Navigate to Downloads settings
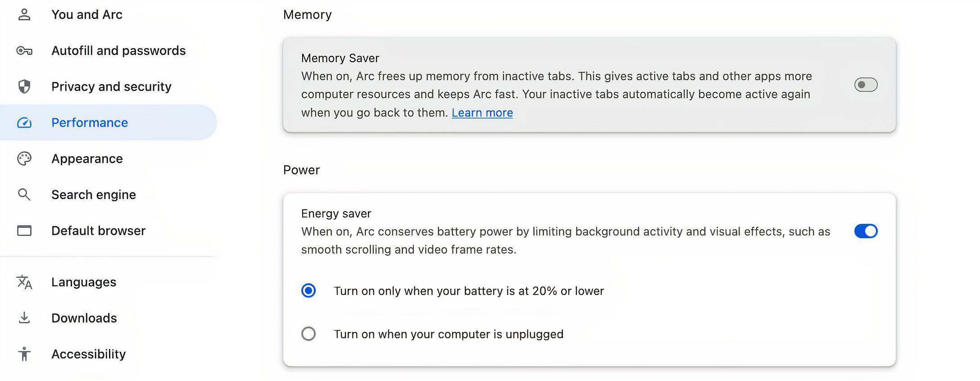 (x=84, y=318)
